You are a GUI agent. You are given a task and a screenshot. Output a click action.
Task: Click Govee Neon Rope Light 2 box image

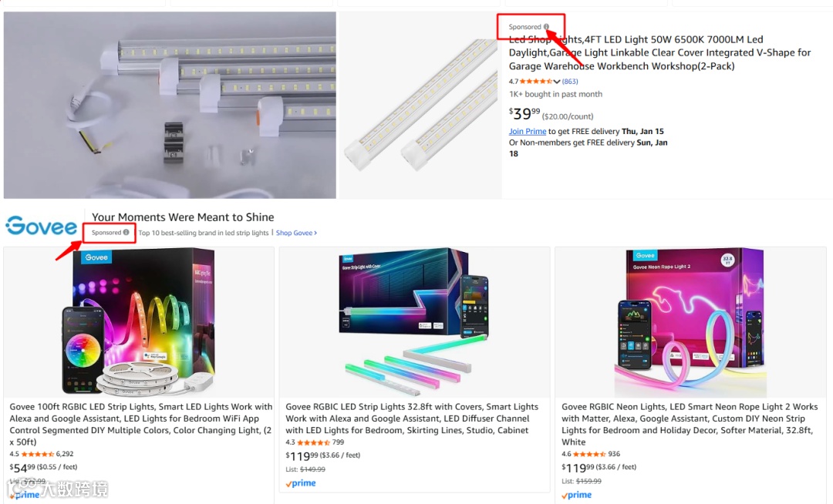click(690, 322)
